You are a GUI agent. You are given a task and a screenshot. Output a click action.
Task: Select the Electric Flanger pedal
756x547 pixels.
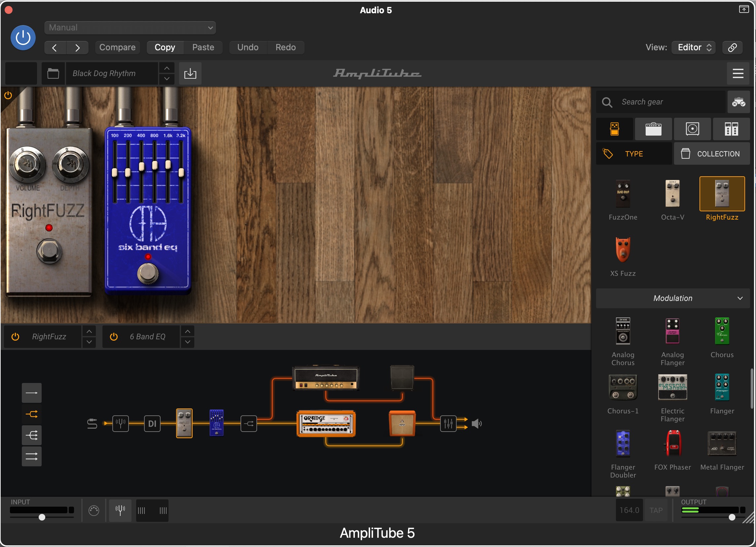tap(672, 387)
